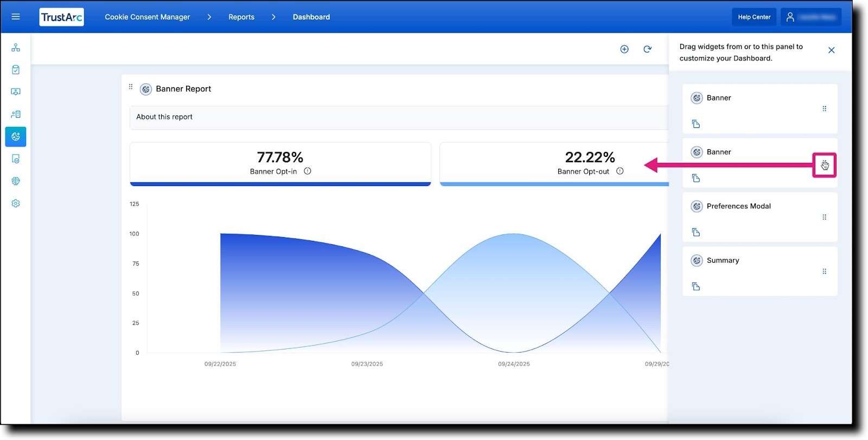Click the Banner Report drag handle dots
Screen dimensions: 868x440
131,87
